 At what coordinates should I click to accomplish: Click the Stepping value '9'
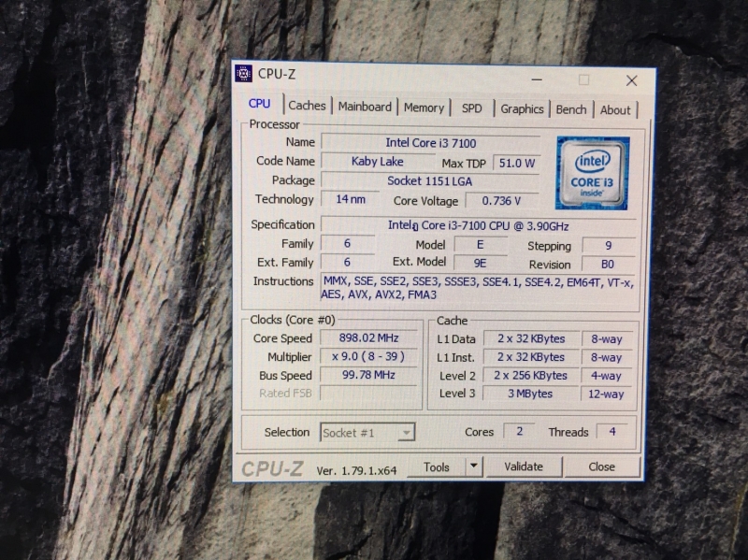(x=609, y=246)
